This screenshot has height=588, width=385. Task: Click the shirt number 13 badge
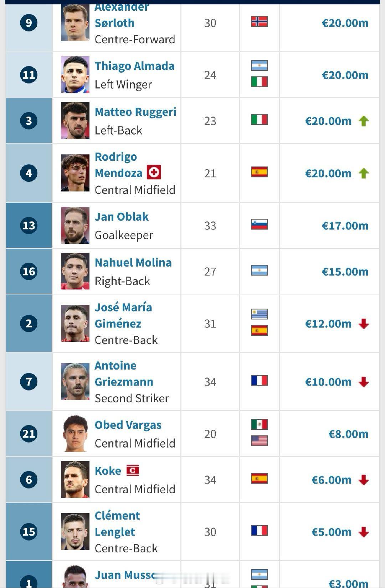(29, 226)
